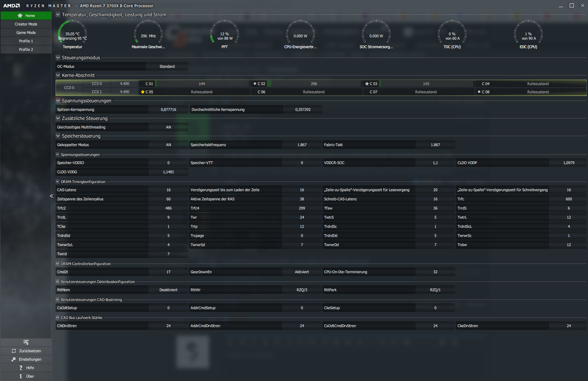The height and width of the screenshot is (381, 588).
Task: Click the AN value of Gleichzeitiges Multithreading
Action: 168,127
